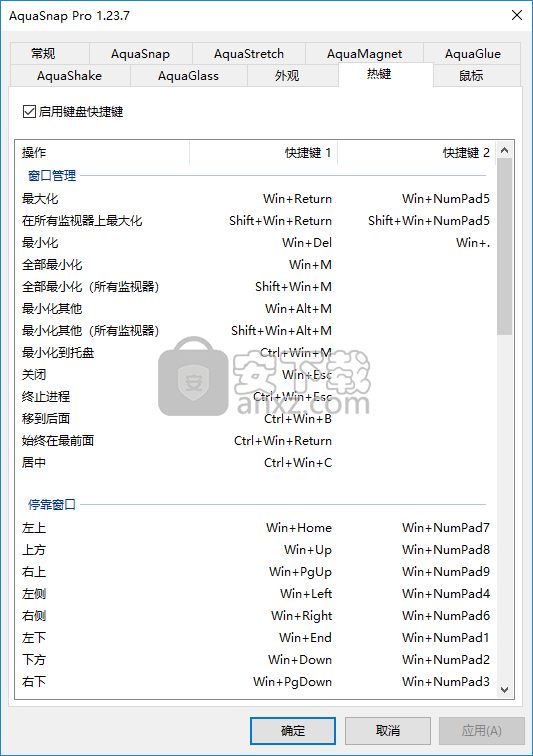Click the Win+PgDown shortcut cell
The width and height of the screenshot is (533, 756).
(292, 682)
